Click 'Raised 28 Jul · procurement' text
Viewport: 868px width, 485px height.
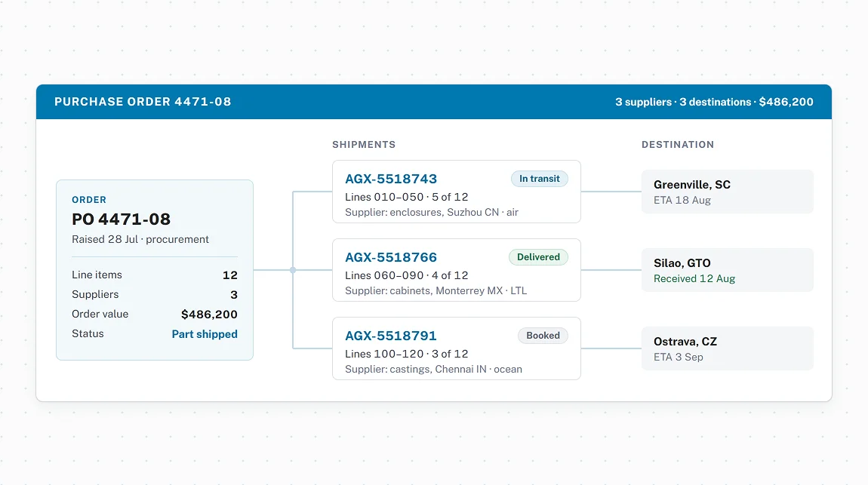click(140, 239)
